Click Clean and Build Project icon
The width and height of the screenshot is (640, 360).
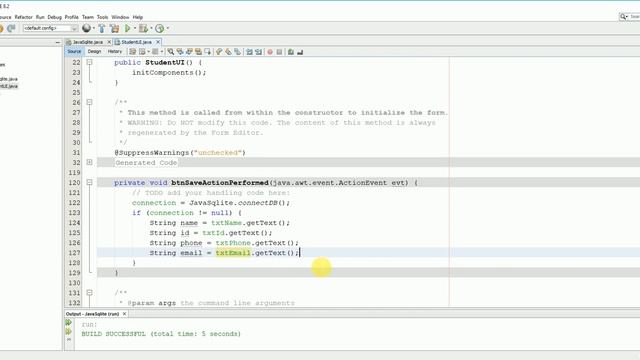(115, 28)
